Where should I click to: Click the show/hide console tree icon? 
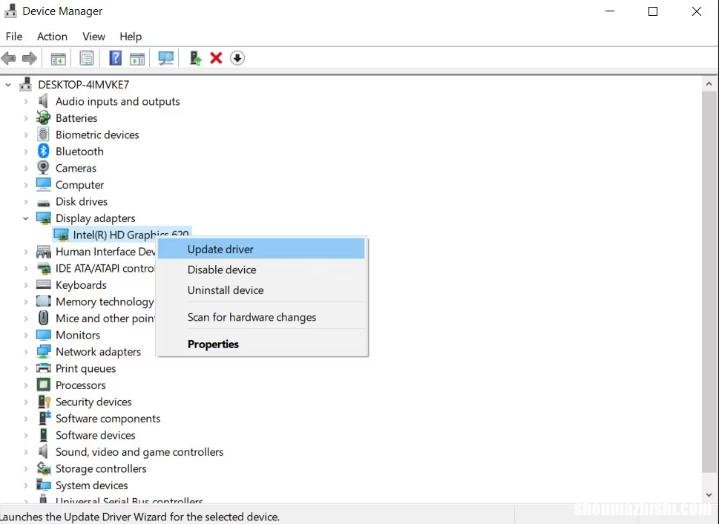[58, 58]
